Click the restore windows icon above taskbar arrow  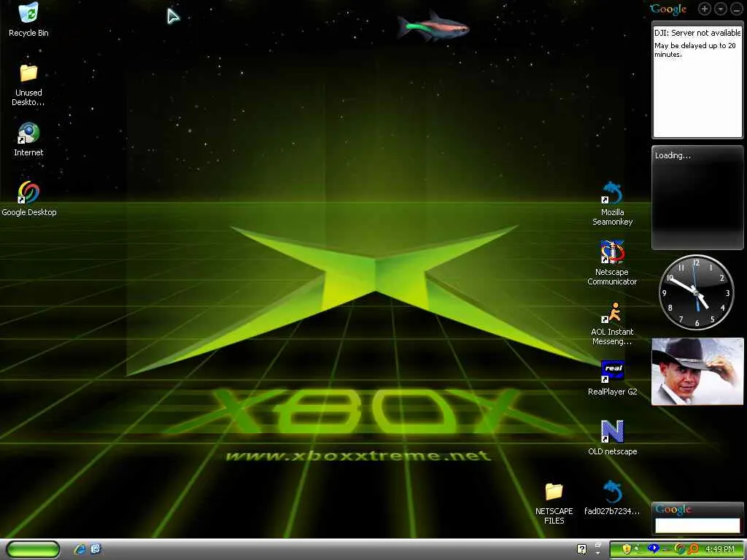click(598, 545)
